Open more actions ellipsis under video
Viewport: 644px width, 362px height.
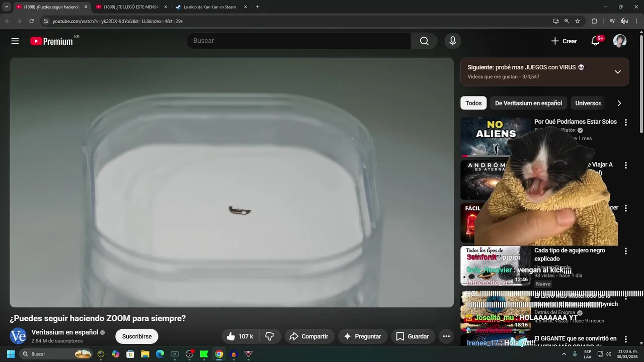[446, 336]
